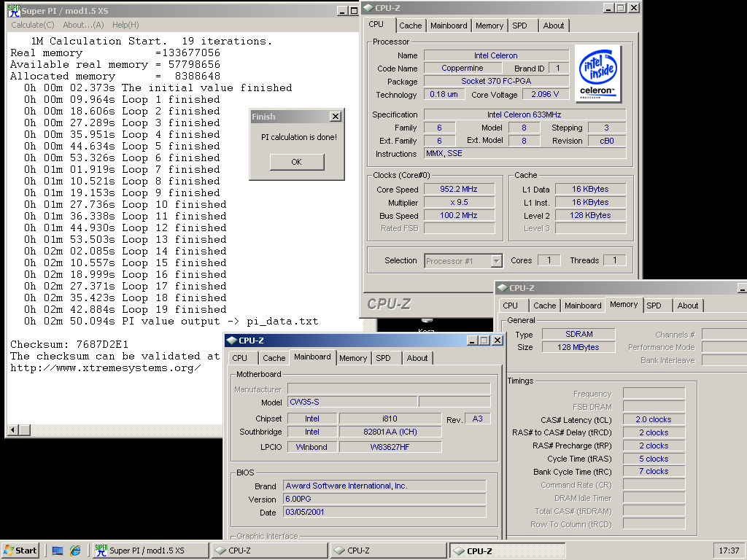
Task: Click the Super PI title bar icon
Action: [14, 10]
